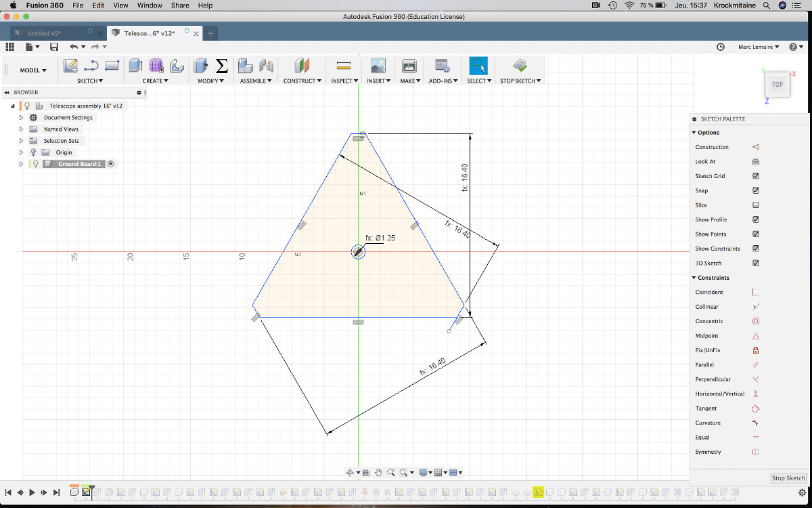Open Change Parameters sigma icon
This screenshot has width=812, height=508.
pos(221,66)
